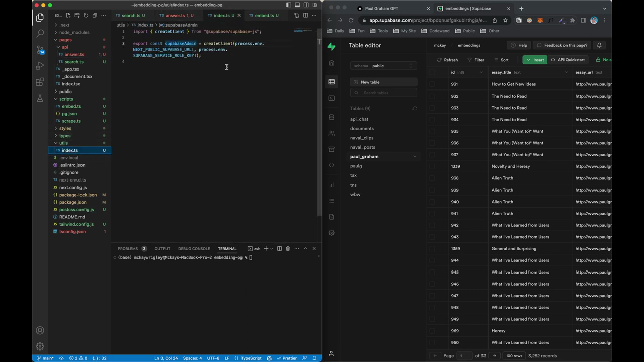Open the Extensions view in VS Code
Viewport: 644px width, 362px height.
coord(40,82)
